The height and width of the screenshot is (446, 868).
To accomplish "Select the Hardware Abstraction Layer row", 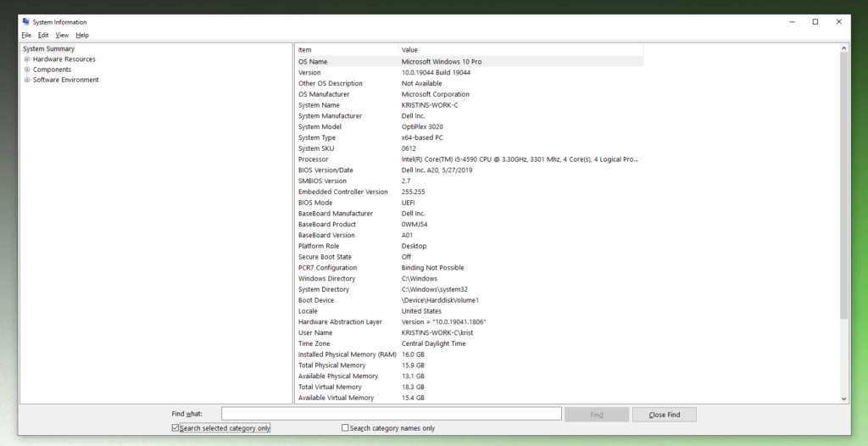I will tap(470, 322).
